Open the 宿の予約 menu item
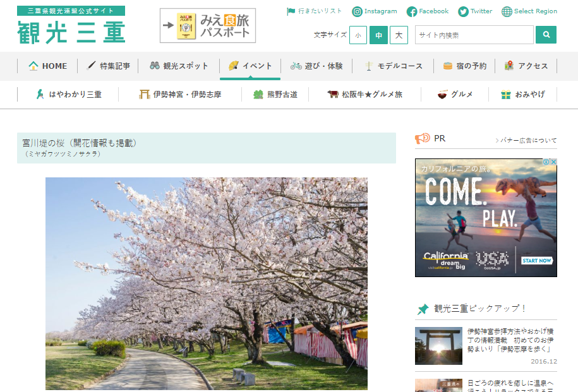Image resolution: width=578 pixels, height=392 pixels. [x=464, y=66]
